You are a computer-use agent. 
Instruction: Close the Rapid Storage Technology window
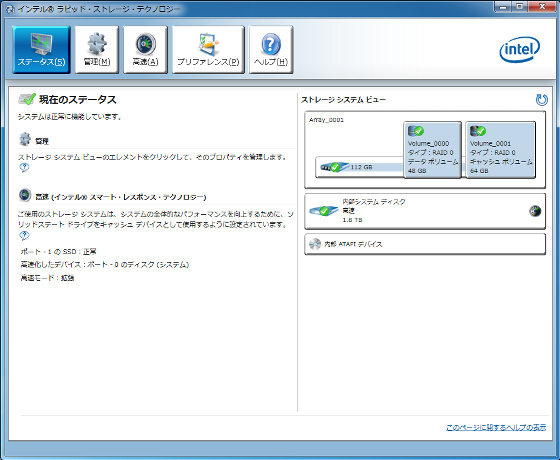pos(542,6)
